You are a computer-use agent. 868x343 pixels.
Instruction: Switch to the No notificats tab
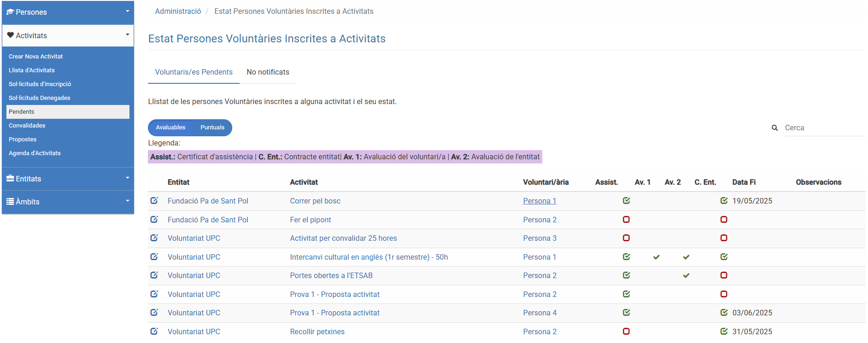268,72
